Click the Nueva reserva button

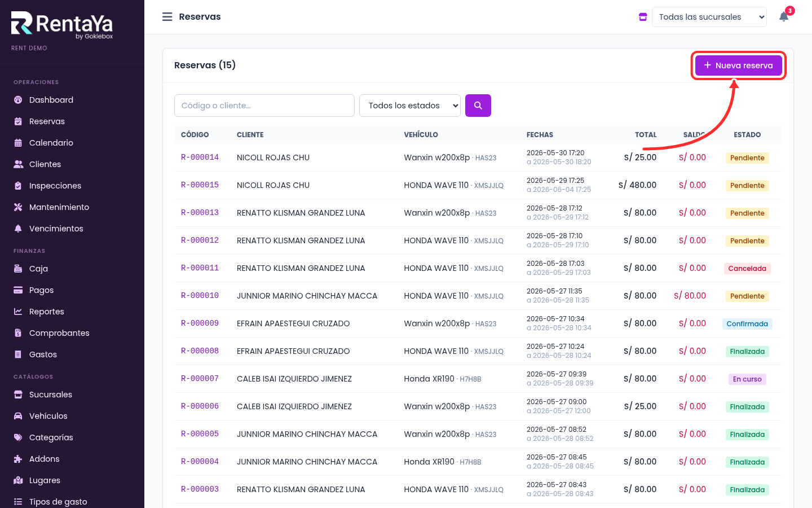pos(739,65)
